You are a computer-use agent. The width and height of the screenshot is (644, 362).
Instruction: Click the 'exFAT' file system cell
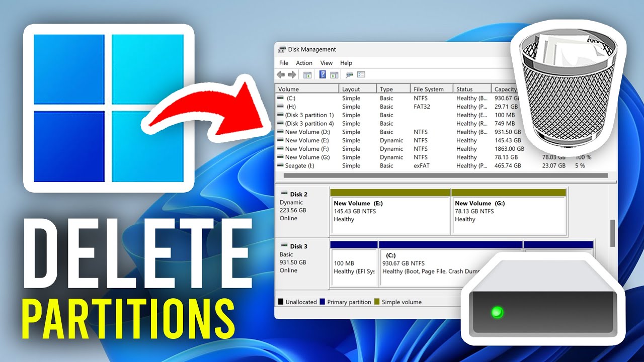(x=422, y=165)
